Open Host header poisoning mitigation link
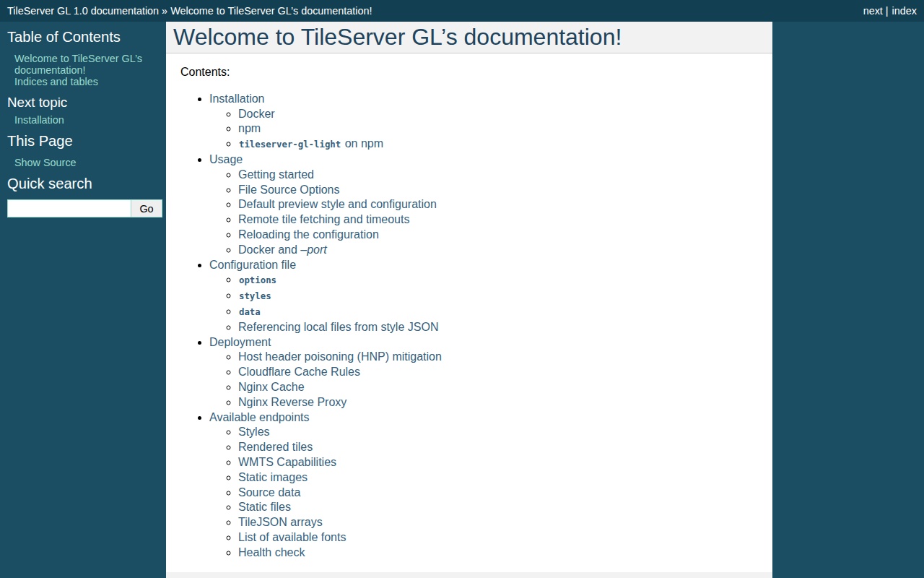 click(x=340, y=356)
